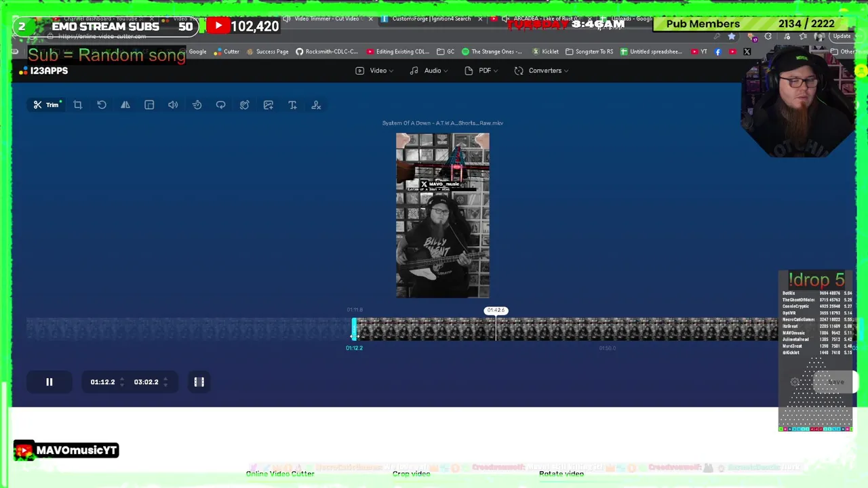Click the bookmark star icon
This screenshot has width=868, height=488.
click(x=732, y=37)
